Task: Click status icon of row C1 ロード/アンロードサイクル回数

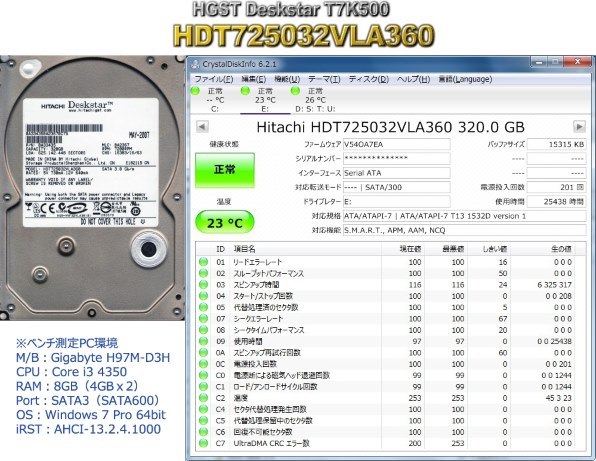Action: click(204, 387)
